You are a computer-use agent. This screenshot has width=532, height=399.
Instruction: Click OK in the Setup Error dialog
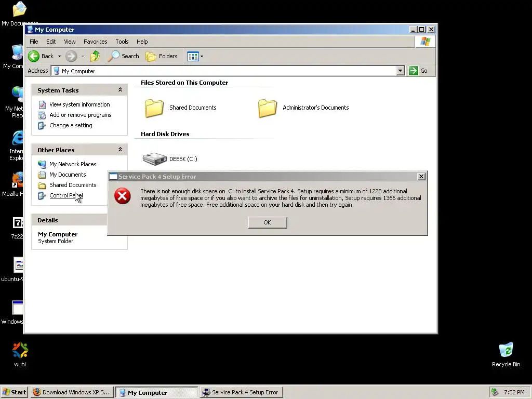[268, 222]
